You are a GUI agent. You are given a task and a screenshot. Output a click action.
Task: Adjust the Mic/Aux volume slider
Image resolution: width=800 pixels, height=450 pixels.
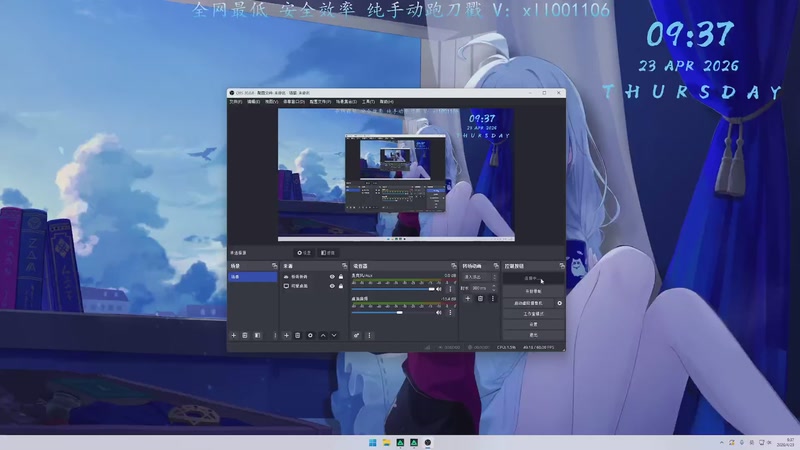393,289
